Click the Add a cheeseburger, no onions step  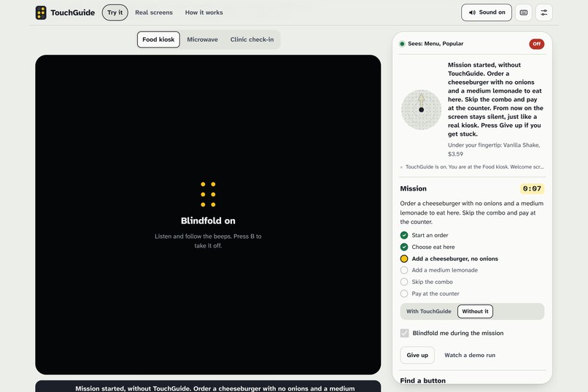point(455,259)
